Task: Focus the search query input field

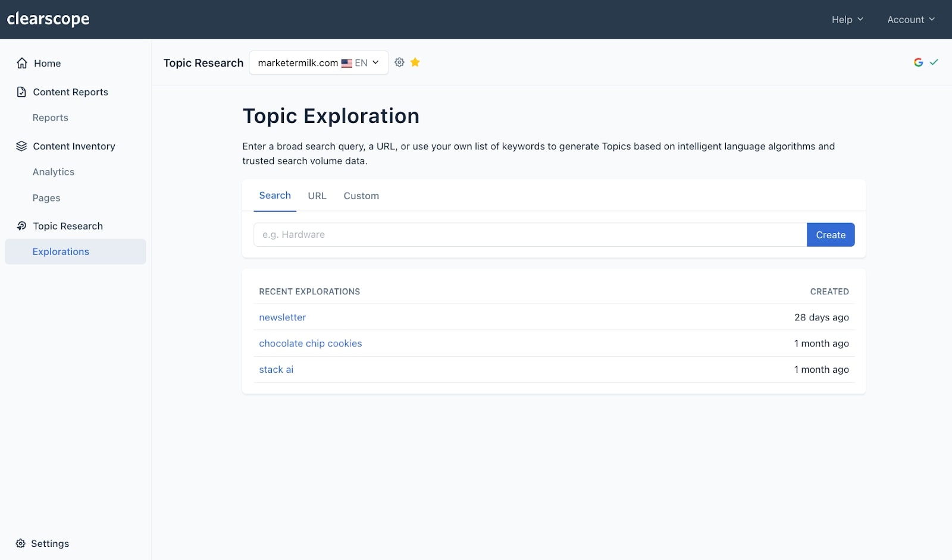Action: coord(530,235)
